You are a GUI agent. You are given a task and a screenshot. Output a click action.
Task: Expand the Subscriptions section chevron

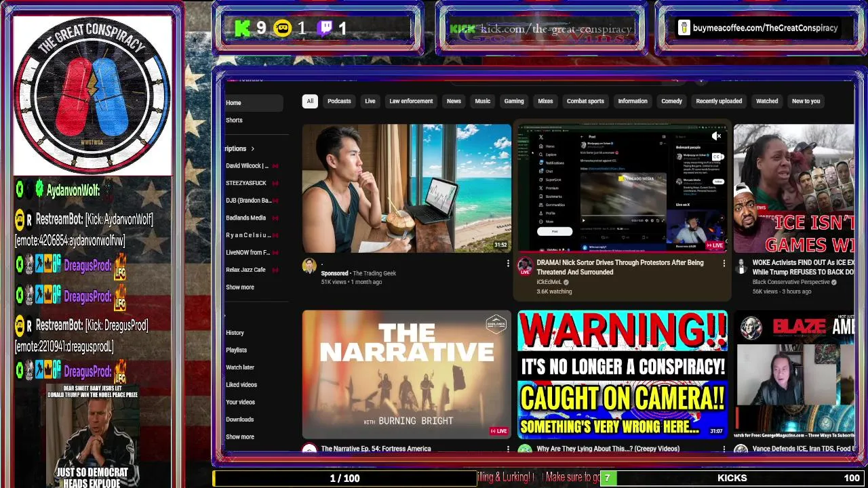pos(252,148)
